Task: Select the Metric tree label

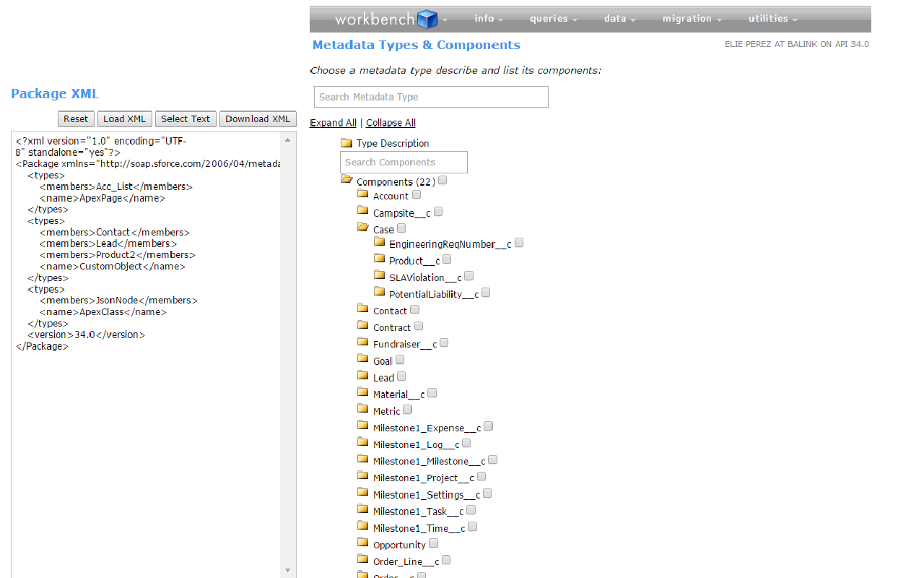Action: pos(386,411)
